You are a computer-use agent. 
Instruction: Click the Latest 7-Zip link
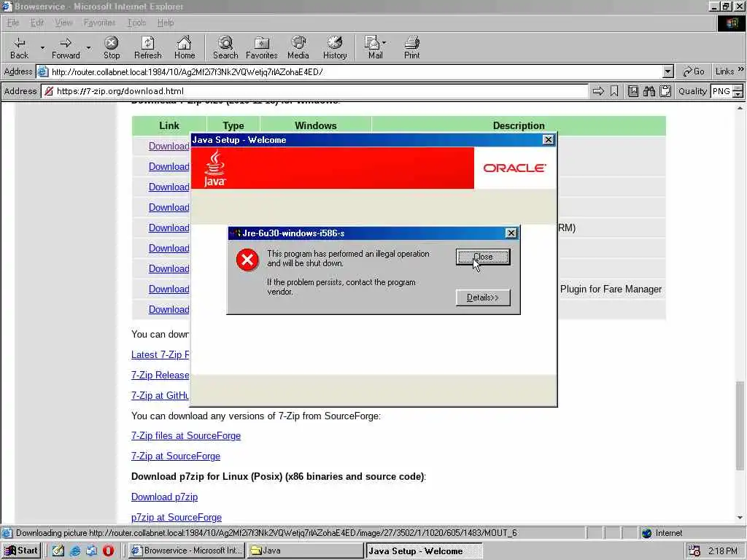[160, 355]
